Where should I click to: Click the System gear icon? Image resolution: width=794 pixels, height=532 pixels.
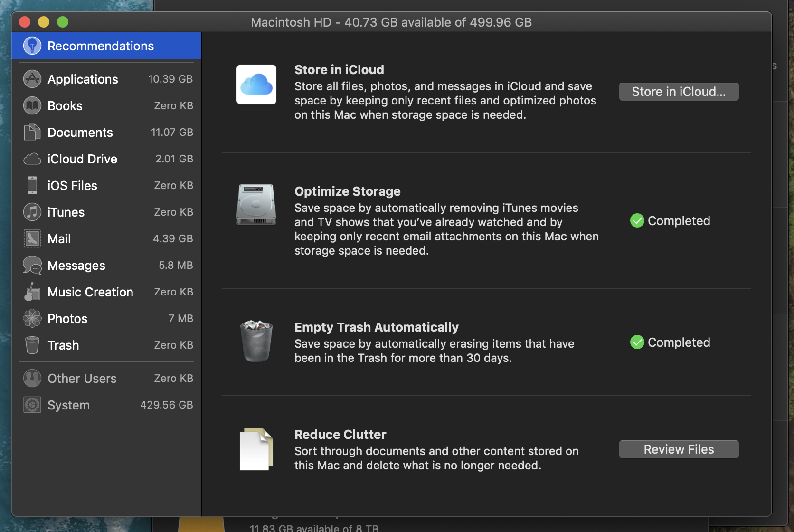click(x=32, y=405)
